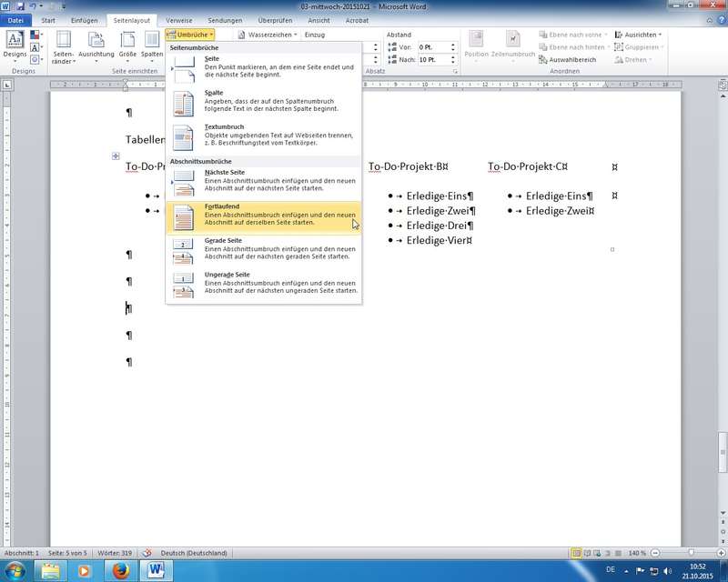Open the Acrobat ribbon tab
This screenshot has height=582, width=728.
coord(357,20)
